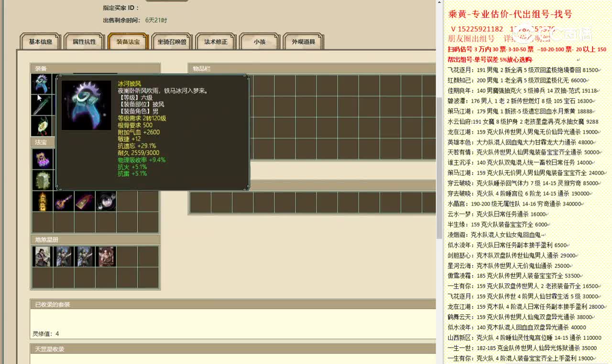Switch to the 装备法宝 tab
Screen dimensions: 612x364
coord(128,42)
